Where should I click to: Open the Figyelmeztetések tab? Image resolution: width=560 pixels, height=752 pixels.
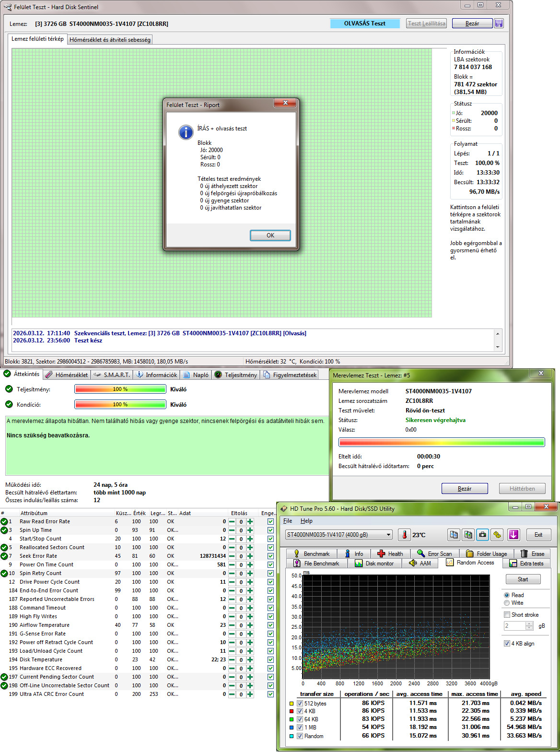coord(290,375)
